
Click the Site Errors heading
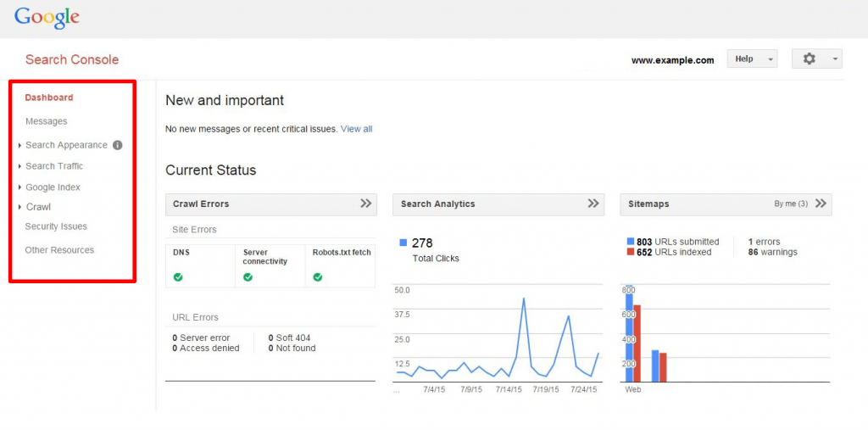click(x=194, y=229)
